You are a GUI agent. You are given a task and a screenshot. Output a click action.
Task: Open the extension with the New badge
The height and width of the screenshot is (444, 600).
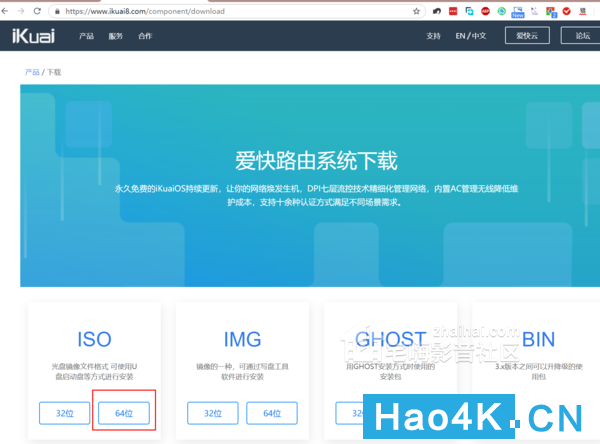[518, 12]
